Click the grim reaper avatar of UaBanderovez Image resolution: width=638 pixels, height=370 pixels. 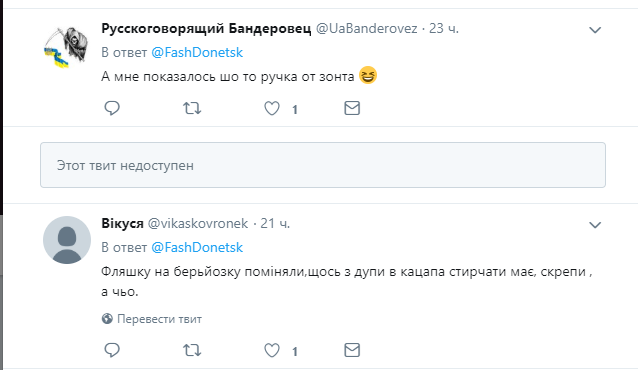[66, 46]
